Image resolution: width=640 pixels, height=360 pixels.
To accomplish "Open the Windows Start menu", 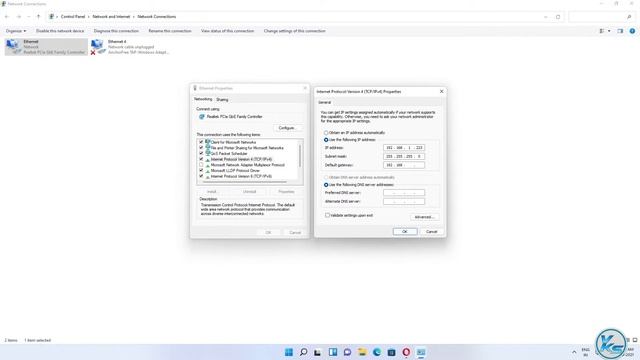I will pyautogui.click(x=289, y=352).
